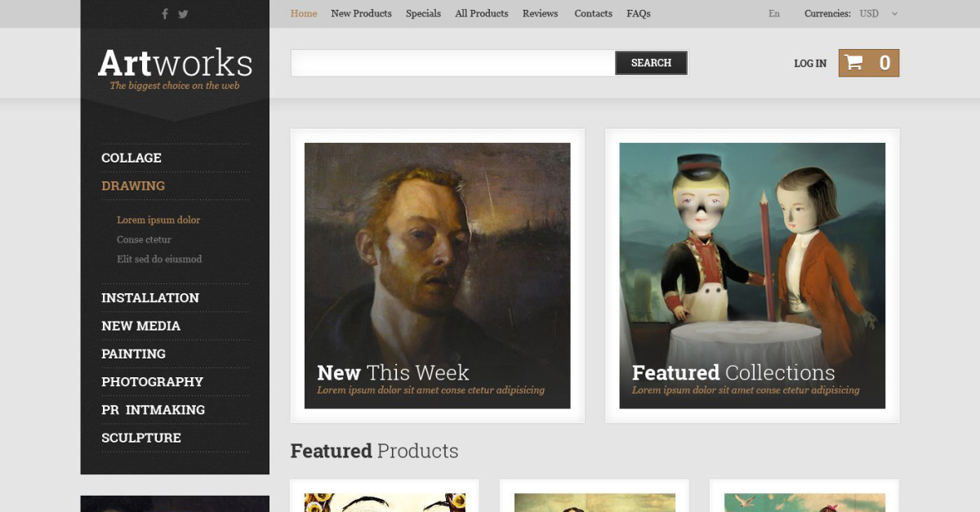The height and width of the screenshot is (512, 980).
Task: Go to the New Products menu
Action: pos(361,14)
